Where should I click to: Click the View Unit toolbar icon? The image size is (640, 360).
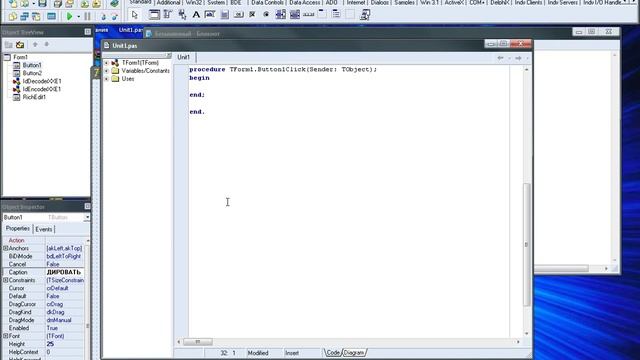click(13, 16)
